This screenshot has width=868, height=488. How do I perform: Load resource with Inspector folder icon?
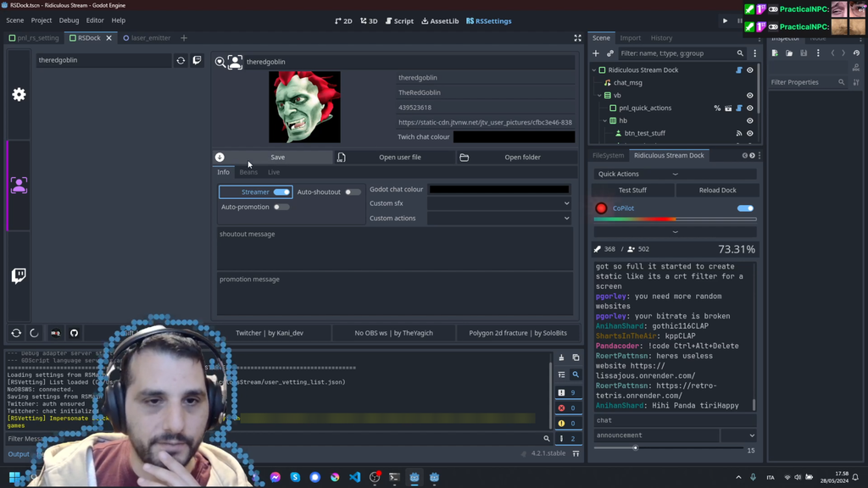pos(789,53)
